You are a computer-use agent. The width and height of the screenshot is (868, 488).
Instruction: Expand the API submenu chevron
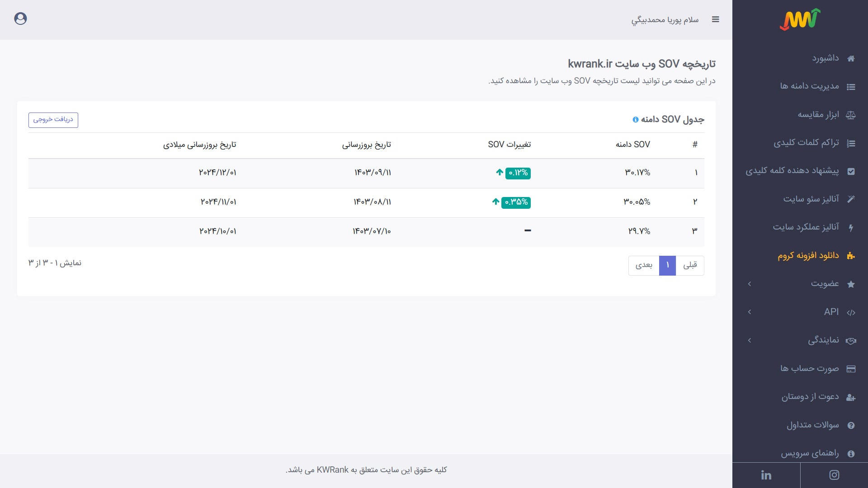(x=750, y=312)
